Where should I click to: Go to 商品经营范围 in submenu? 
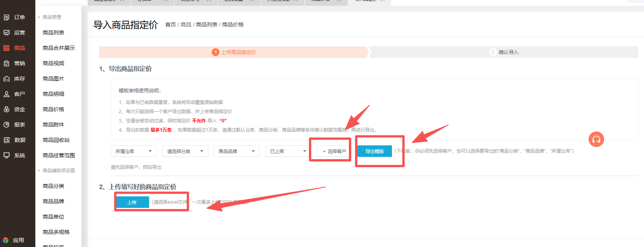[59, 155]
